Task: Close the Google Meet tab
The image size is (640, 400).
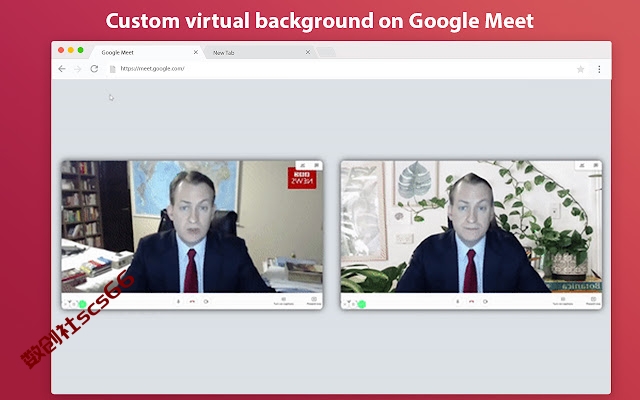Action: (x=196, y=52)
